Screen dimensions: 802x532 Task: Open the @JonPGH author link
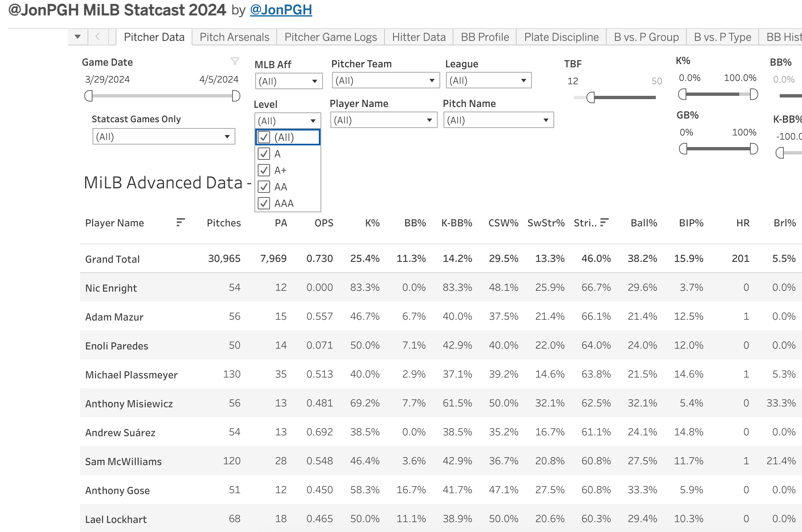tap(281, 10)
